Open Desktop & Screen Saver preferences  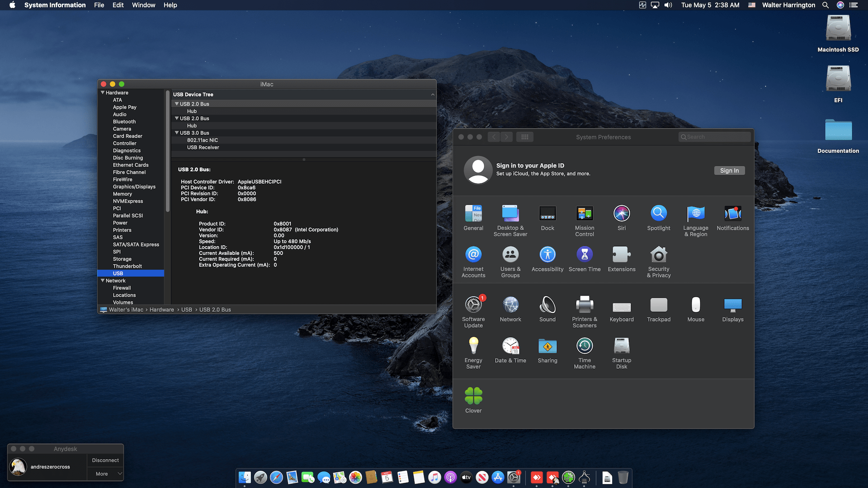[510, 221]
